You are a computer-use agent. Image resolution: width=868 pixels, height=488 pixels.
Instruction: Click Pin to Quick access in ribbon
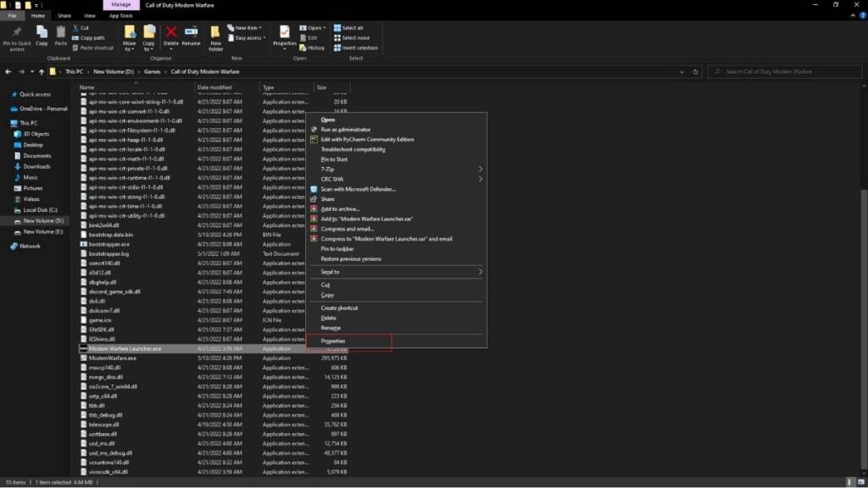[17, 38]
